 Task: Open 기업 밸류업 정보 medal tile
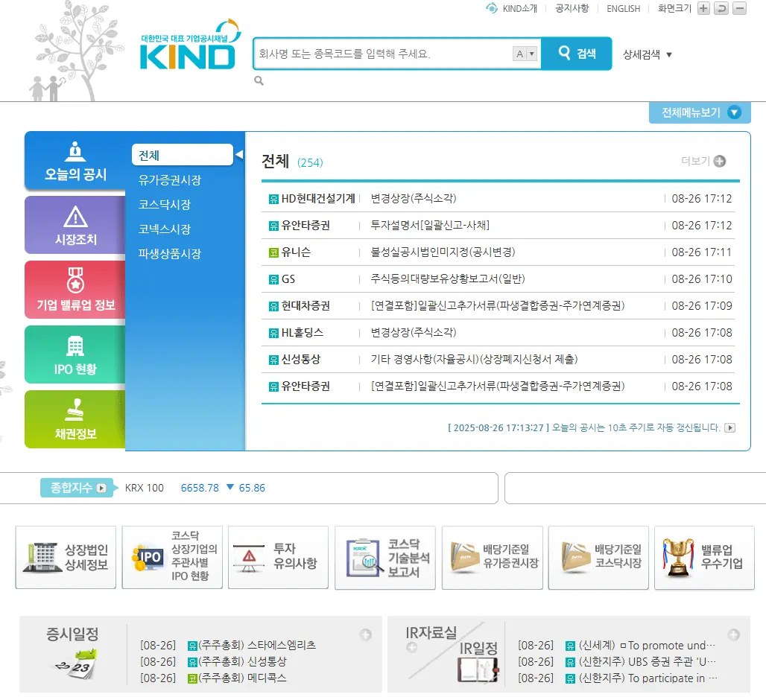tap(75, 290)
